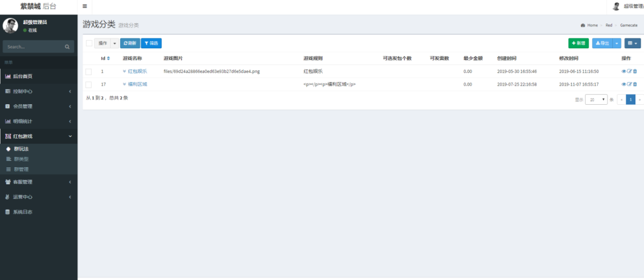Focus the sidebar Search input field

[x=33, y=47]
